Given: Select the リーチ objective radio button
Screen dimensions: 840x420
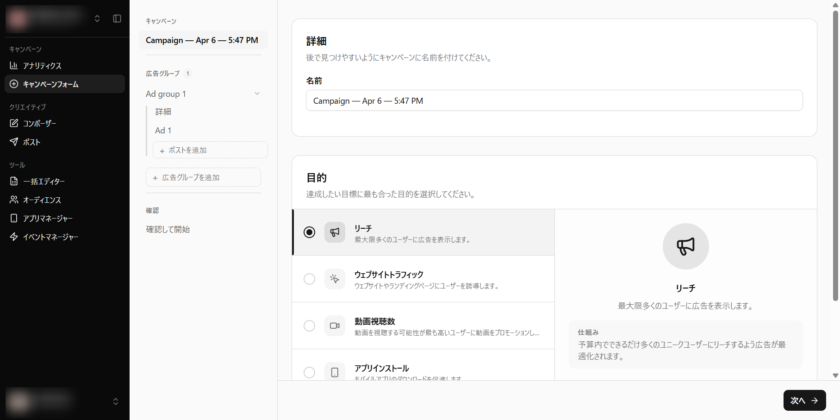Looking at the screenshot, I should (x=309, y=232).
